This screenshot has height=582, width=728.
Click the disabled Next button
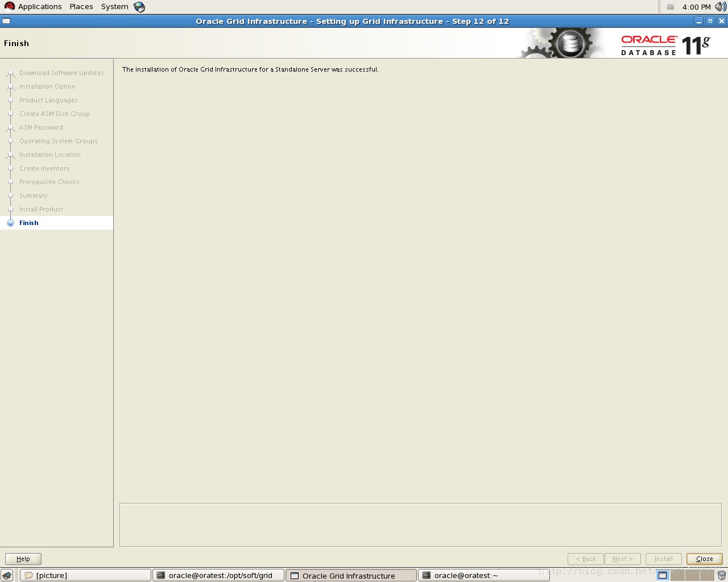623,559
